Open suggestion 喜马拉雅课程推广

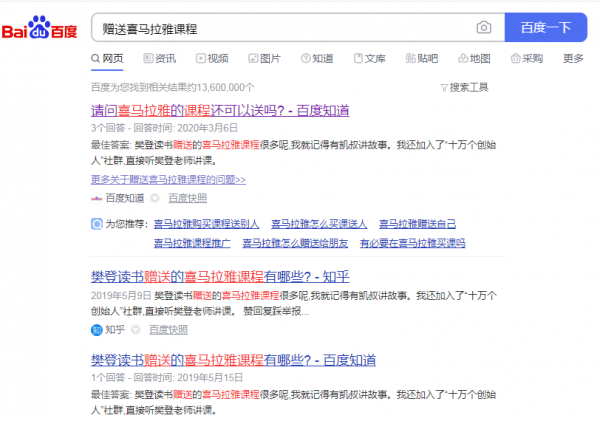tap(192, 243)
